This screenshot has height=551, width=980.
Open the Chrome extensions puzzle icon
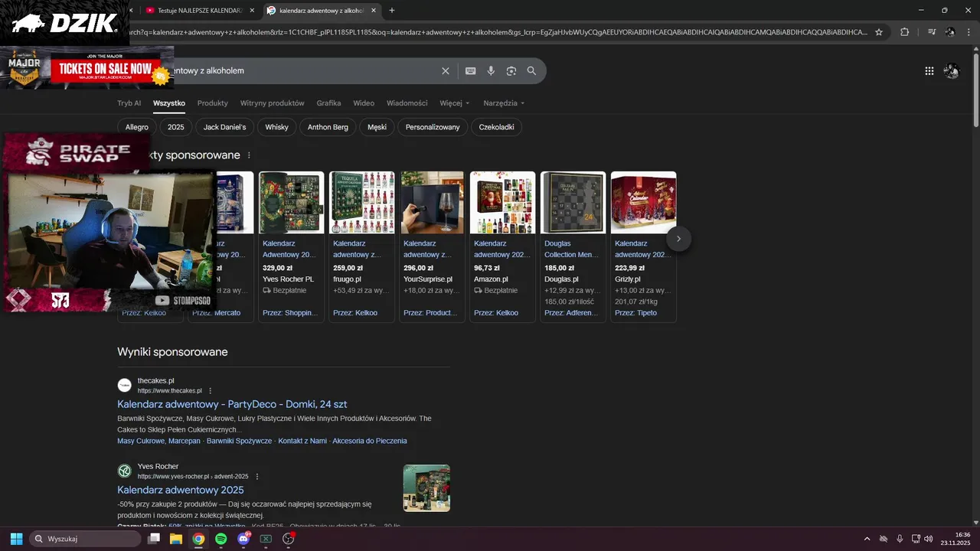pyautogui.click(x=905, y=32)
